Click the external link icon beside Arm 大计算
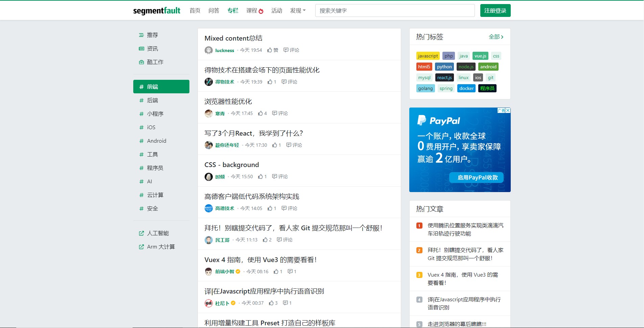Viewport: 644px width, 328px height. tap(141, 247)
